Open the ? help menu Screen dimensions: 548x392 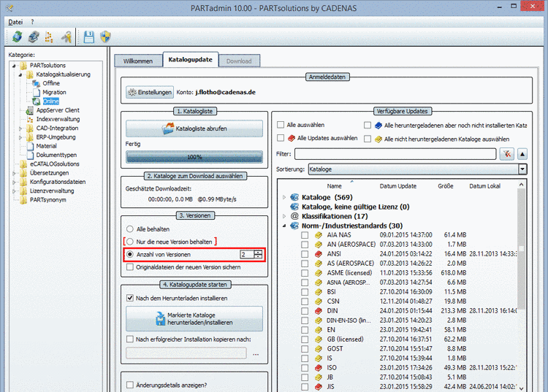tap(32, 22)
